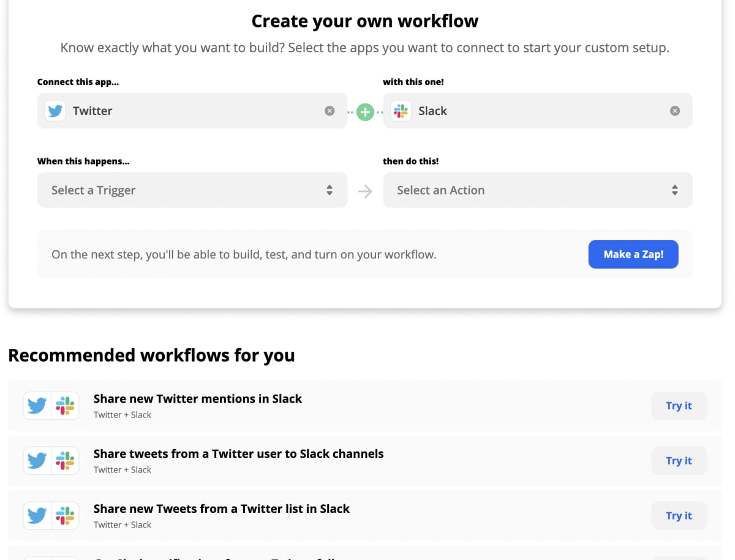Try the Share new Twitter mentions workflow

(x=679, y=406)
